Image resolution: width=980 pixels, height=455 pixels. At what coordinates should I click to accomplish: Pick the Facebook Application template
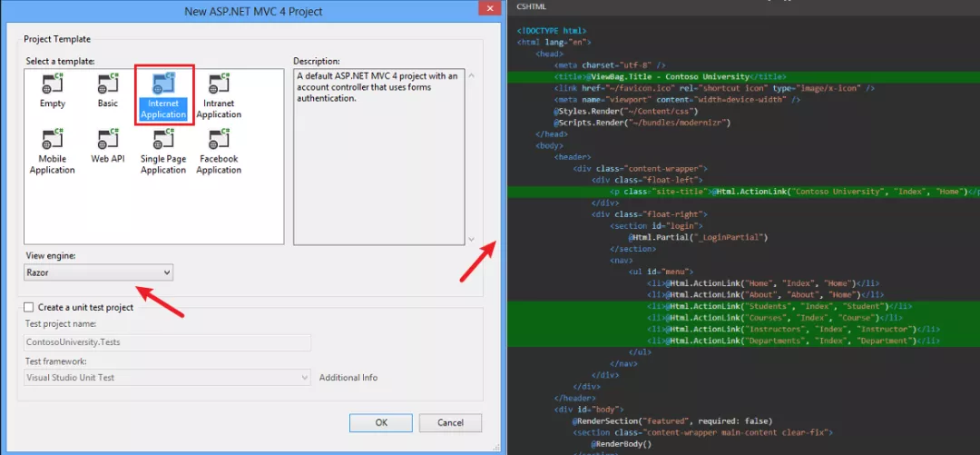pyautogui.click(x=219, y=152)
